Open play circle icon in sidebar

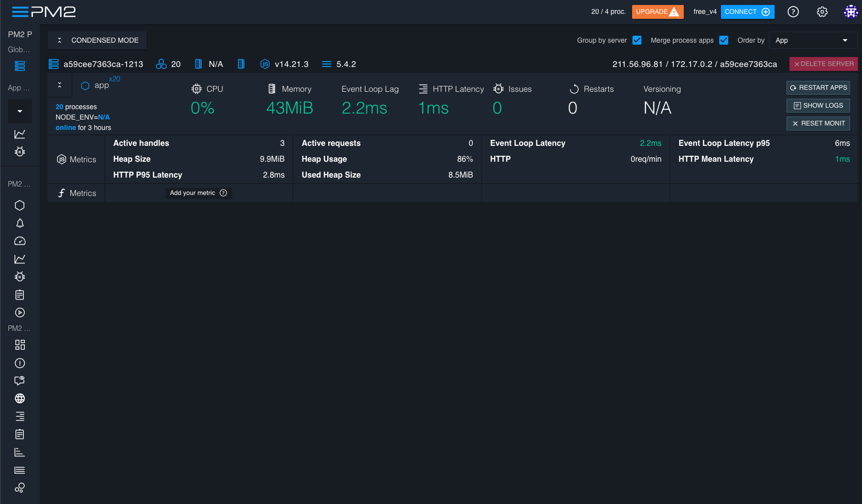pyautogui.click(x=20, y=313)
